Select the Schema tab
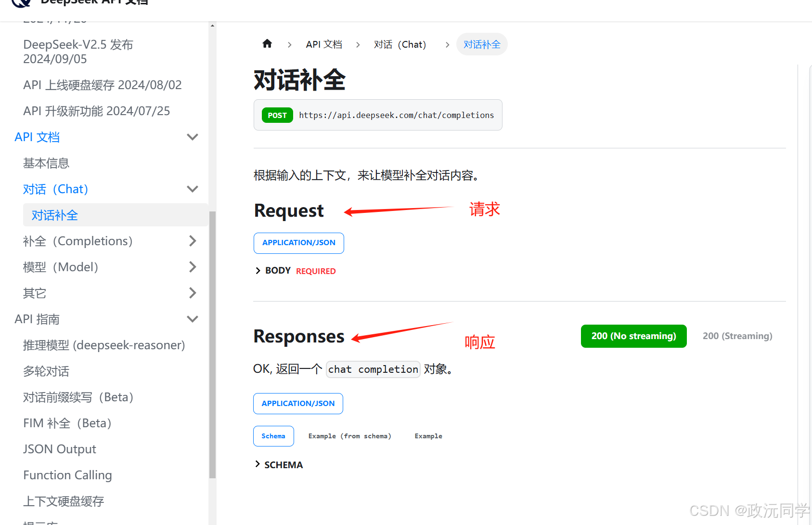Screen dimensions: 812x525 [x=273, y=436]
